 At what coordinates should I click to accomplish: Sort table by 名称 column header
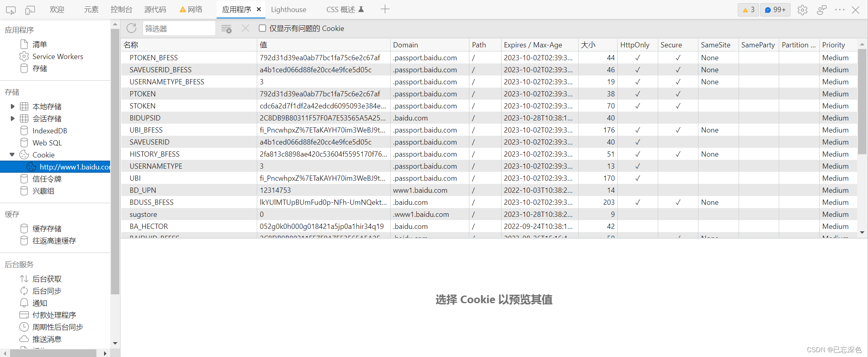click(x=189, y=45)
